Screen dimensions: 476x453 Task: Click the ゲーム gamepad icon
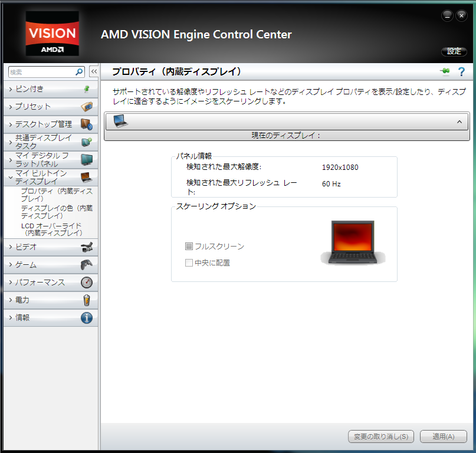tap(87, 264)
